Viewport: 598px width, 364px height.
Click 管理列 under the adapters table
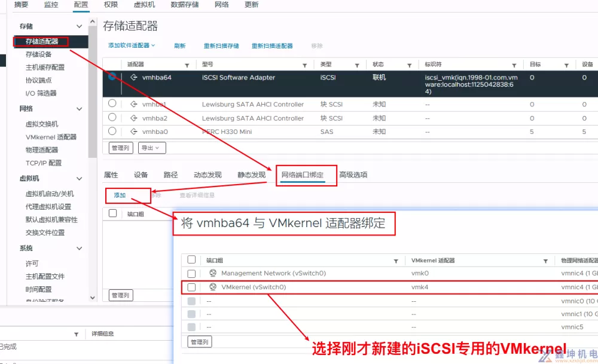tap(121, 148)
